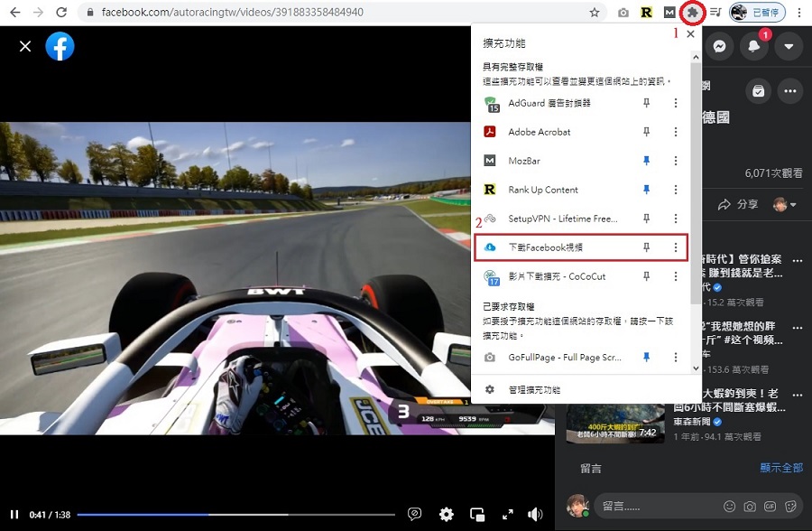Click the 顯示全部 comments link
812x531 pixels.
[x=783, y=468]
